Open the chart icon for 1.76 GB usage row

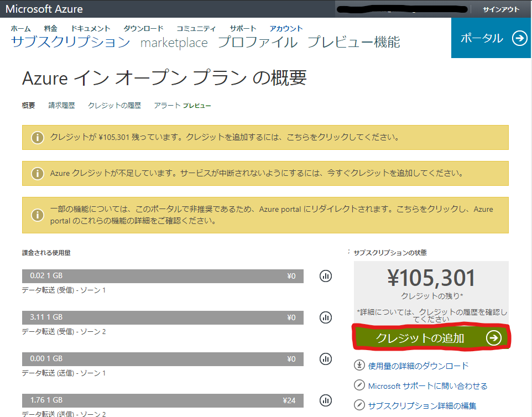click(x=326, y=400)
